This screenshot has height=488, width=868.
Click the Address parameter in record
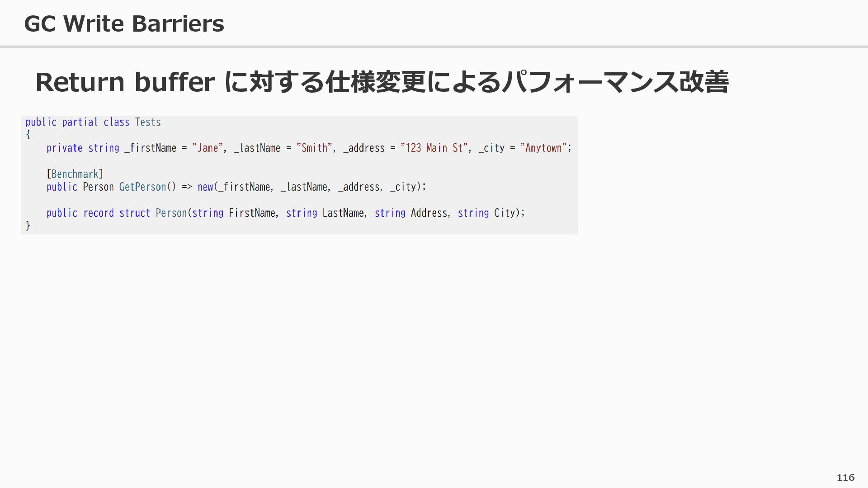click(x=429, y=213)
